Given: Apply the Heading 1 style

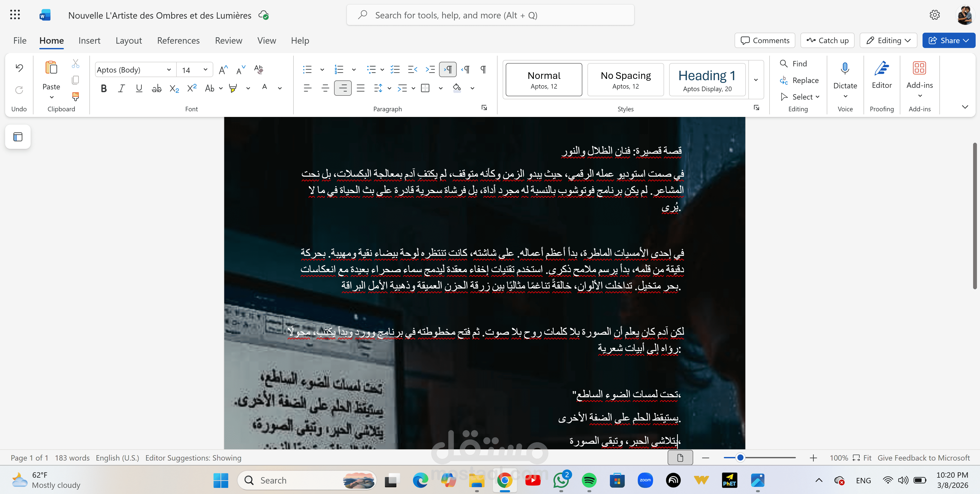Looking at the screenshot, I should coord(707,79).
